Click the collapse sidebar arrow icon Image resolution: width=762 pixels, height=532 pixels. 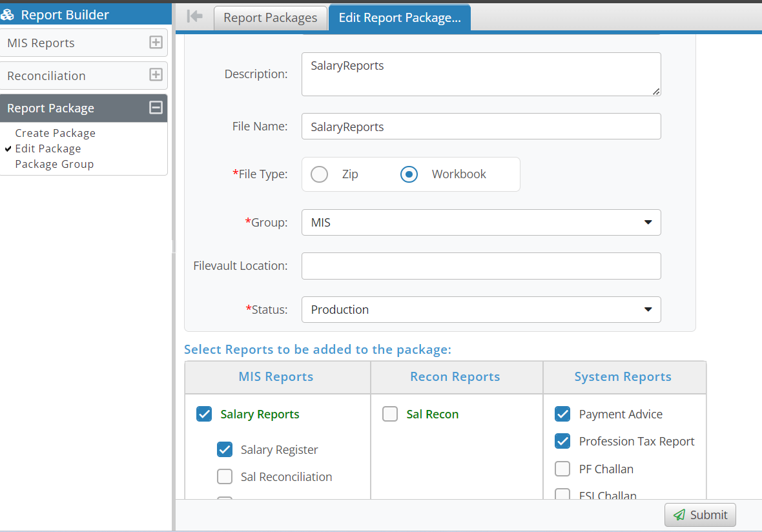(x=194, y=17)
